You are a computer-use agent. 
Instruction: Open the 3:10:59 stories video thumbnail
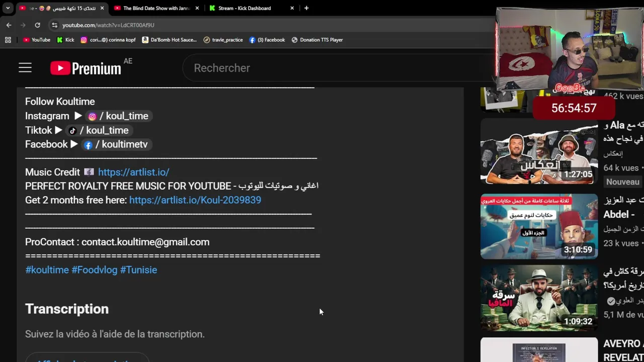point(539,226)
